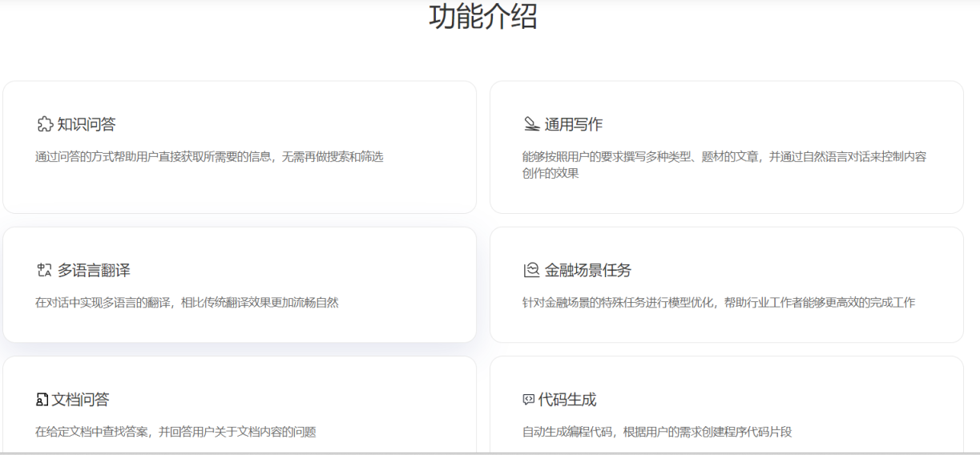Click the code bubble icon beside 代码生成
The height and width of the screenshot is (455, 980).
(x=529, y=400)
